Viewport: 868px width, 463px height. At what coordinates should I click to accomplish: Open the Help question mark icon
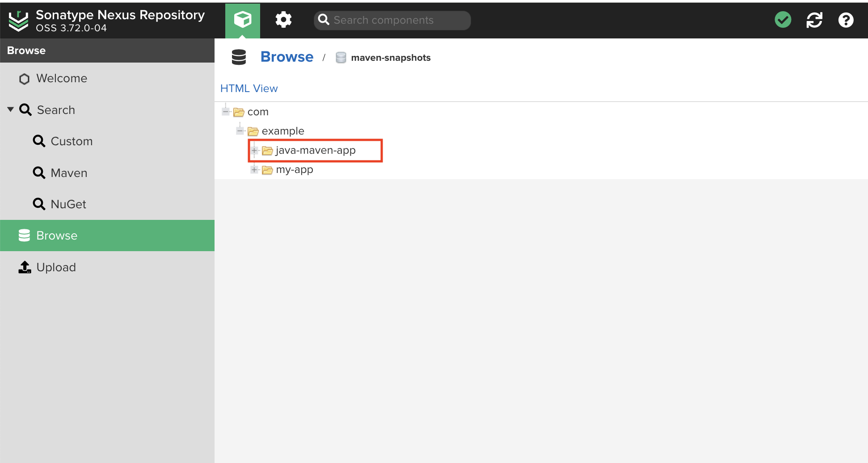pyautogui.click(x=846, y=20)
